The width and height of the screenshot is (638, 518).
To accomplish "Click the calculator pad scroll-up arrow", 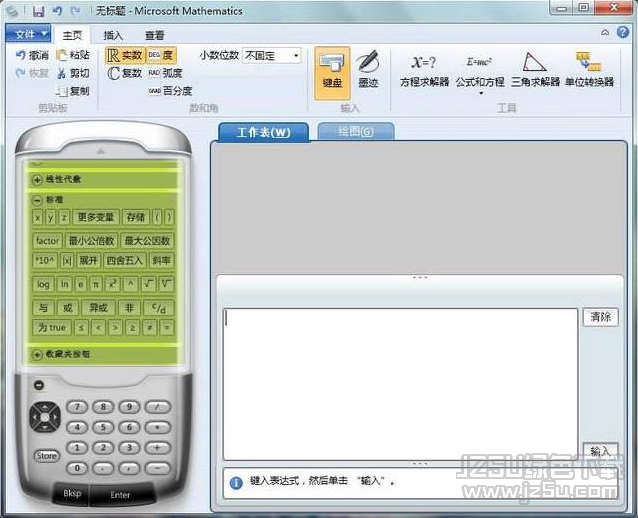I will [x=101, y=151].
